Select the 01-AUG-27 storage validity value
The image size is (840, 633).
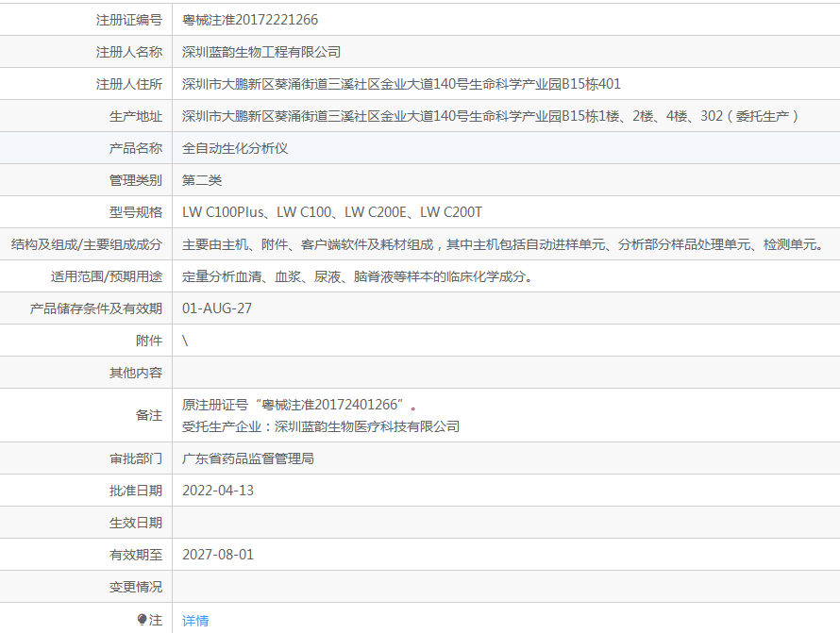(x=217, y=308)
